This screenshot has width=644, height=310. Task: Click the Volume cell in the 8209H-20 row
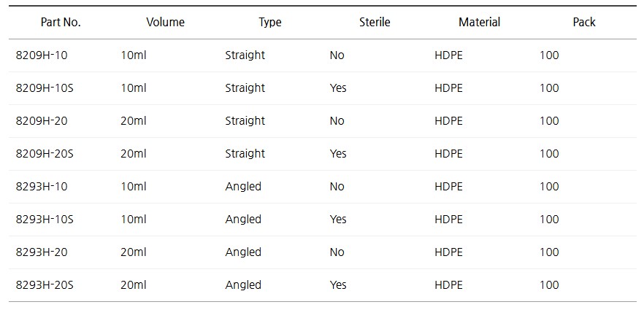[x=134, y=121]
